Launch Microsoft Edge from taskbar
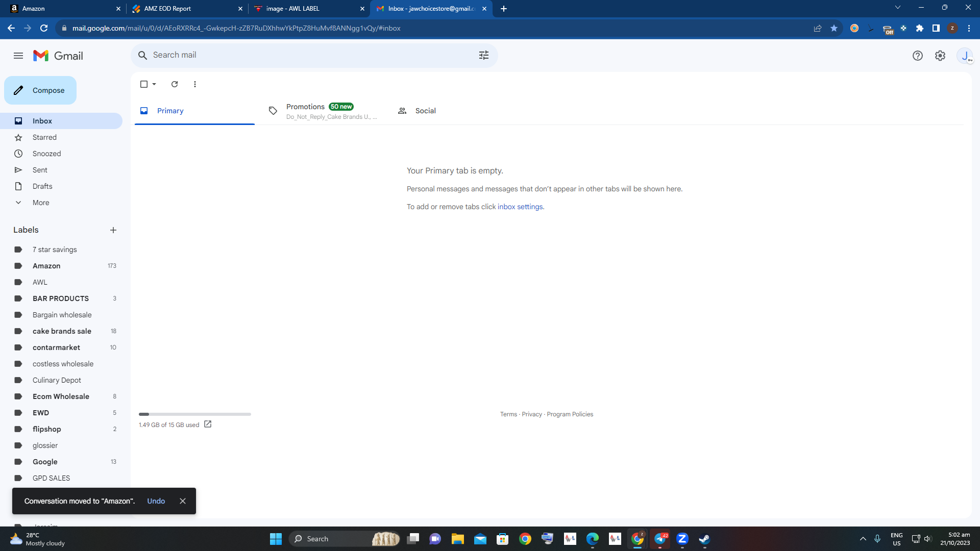This screenshot has height=551, width=980. pos(592,539)
